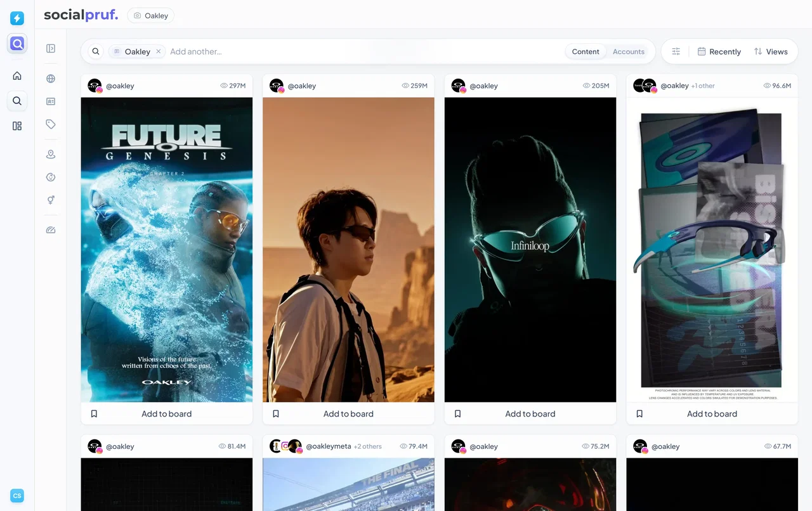Bookmark the Infiniloop post
Viewport: 812px width, 511px height.
click(457, 413)
